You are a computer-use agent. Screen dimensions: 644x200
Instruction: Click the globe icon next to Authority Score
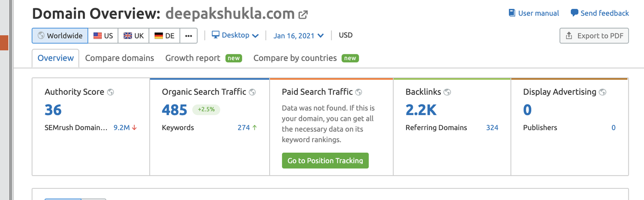click(110, 92)
